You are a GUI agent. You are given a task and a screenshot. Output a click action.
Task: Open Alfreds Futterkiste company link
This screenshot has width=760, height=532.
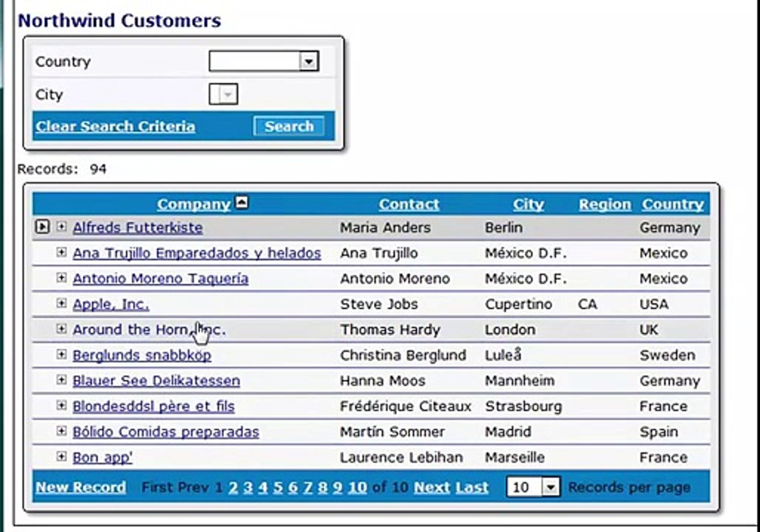tap(138, 227)
